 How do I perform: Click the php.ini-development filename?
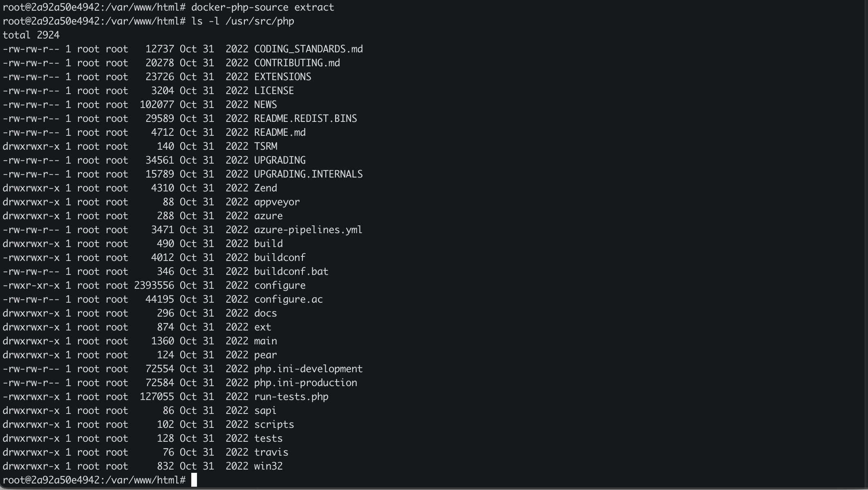point(308,369)
